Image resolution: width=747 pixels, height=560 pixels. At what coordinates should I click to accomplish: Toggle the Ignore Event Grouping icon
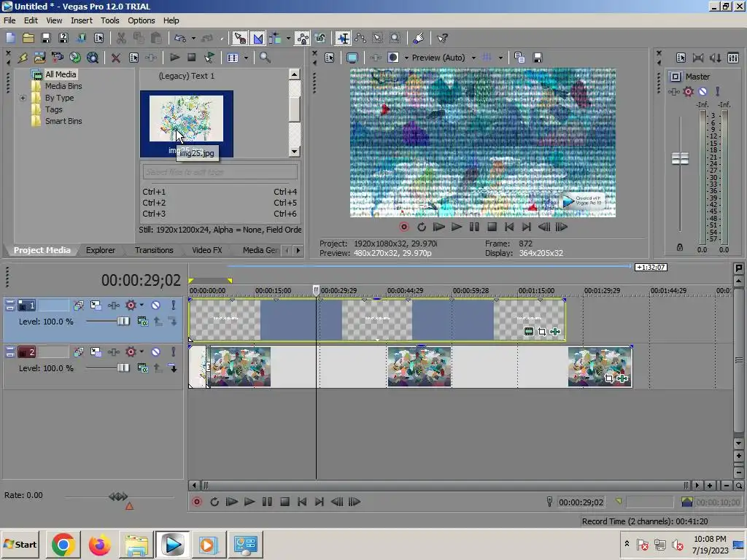320,38
